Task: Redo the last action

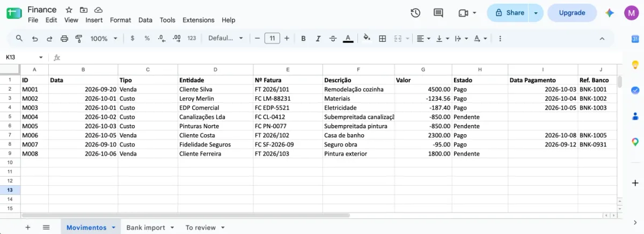Action: (x=49, y=39)
